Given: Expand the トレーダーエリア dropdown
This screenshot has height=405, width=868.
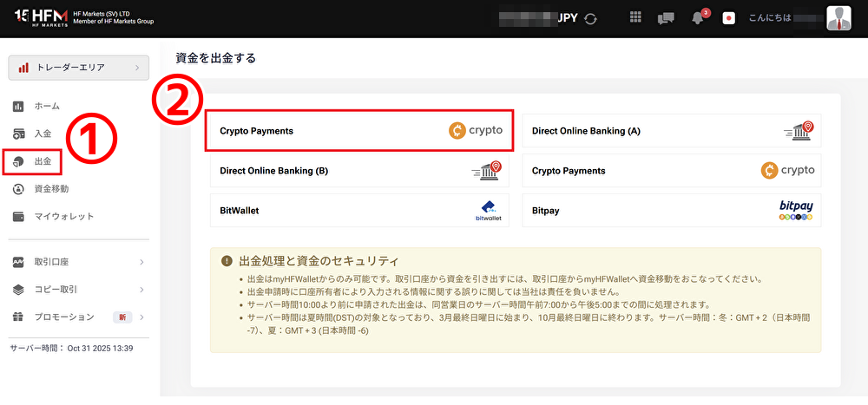Looking at the screenshot, I should [78, 67].
